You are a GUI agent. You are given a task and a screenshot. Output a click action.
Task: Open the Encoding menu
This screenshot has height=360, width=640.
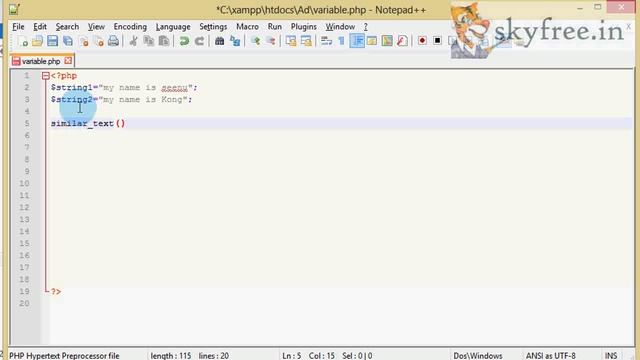(x=130, y=27)
